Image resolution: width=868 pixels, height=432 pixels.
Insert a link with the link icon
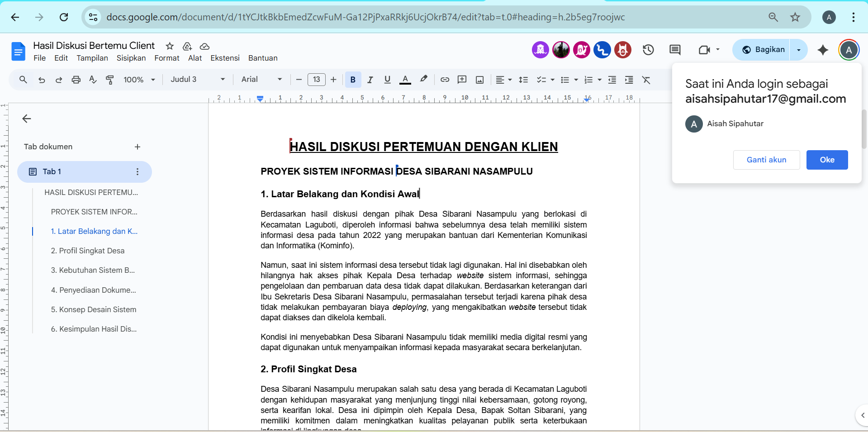coord(445,80)
